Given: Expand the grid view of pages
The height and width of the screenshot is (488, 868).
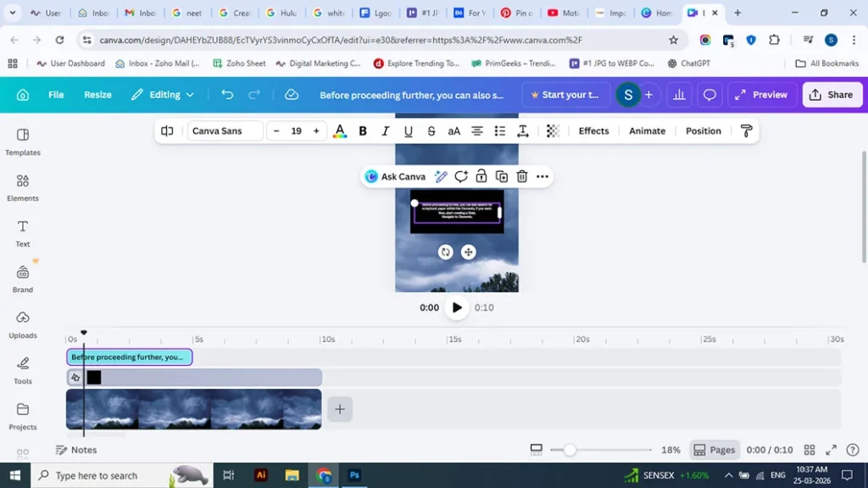Looking at the screenshot, I should coord(810,450).
